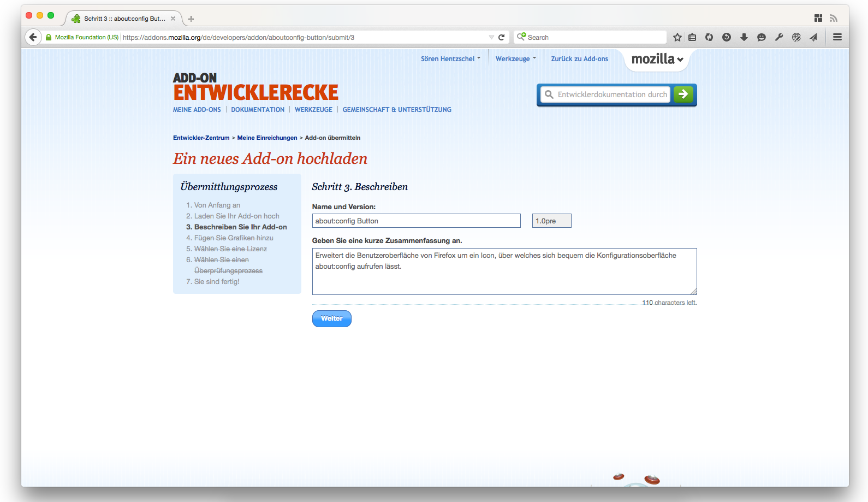Screen dimensions: 868x502
Task: Click the green arrow search submit button
Action: pos(683,95)
